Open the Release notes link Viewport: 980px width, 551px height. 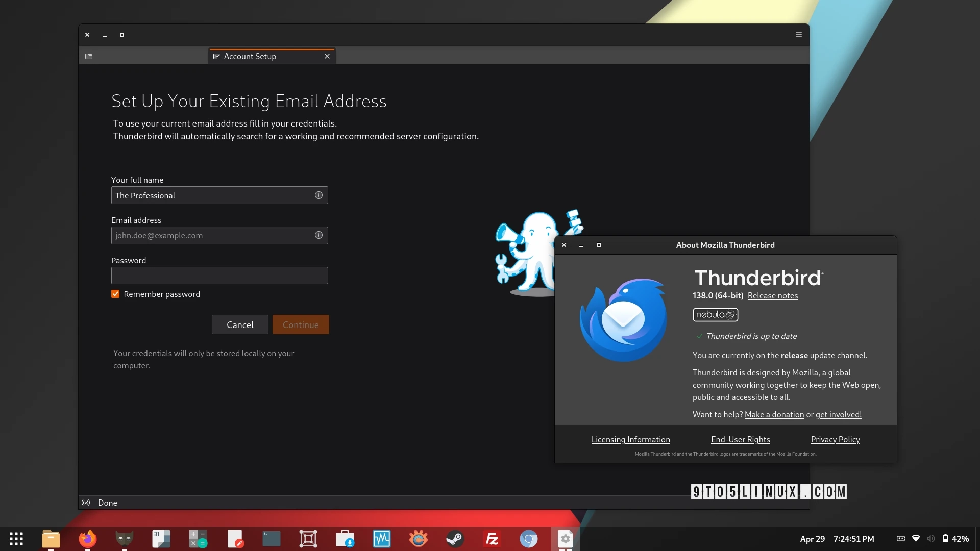pyautogui.click(x=772, y=296)
